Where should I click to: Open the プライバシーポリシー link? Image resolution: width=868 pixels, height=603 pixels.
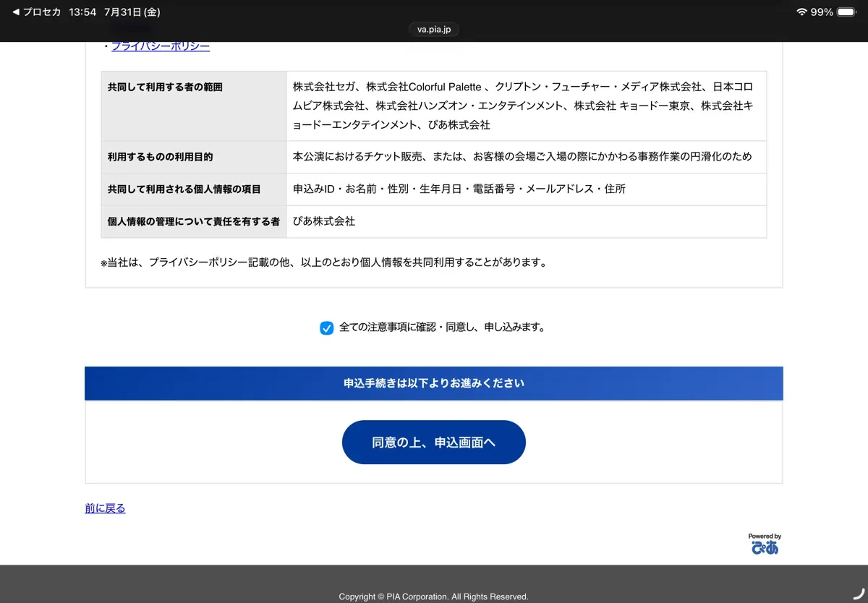click(x=161, y=46)
